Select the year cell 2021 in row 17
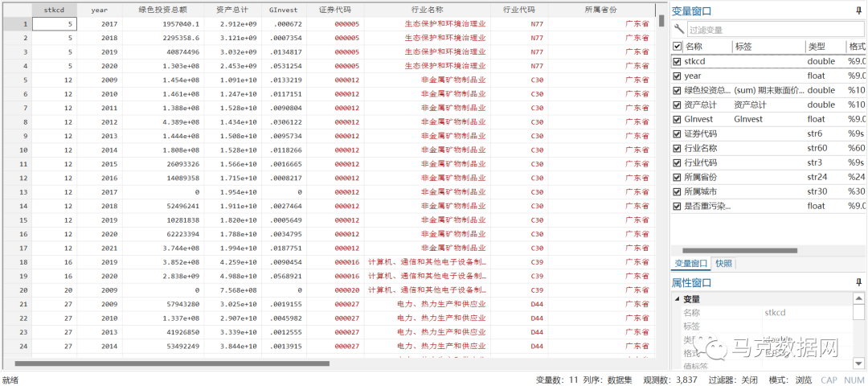Screen dimensions: 868x386 tap(99, 248)
